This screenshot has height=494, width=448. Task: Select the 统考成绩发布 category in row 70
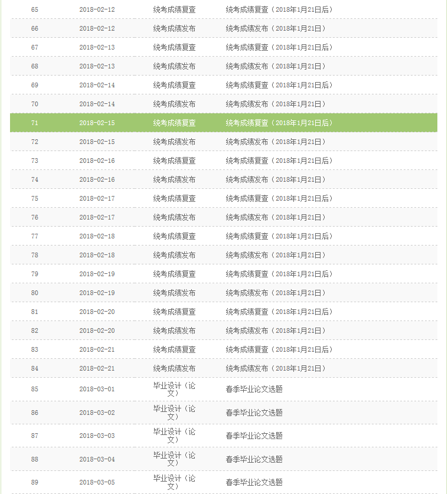point(174,104)
